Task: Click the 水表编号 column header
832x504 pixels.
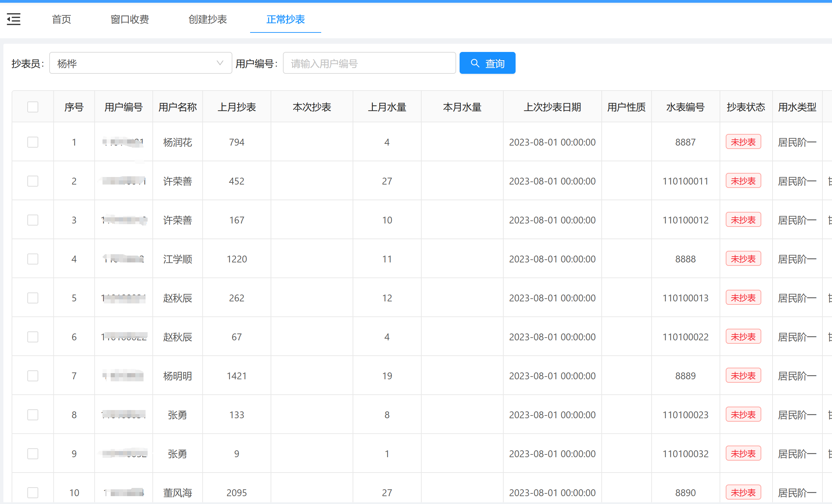Action: tap(686, 107)
